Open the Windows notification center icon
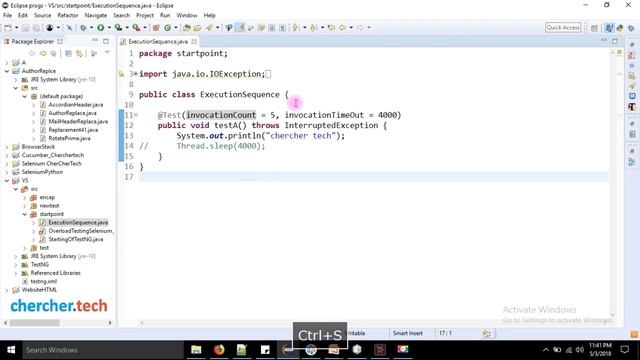 (x=624, y=350)
